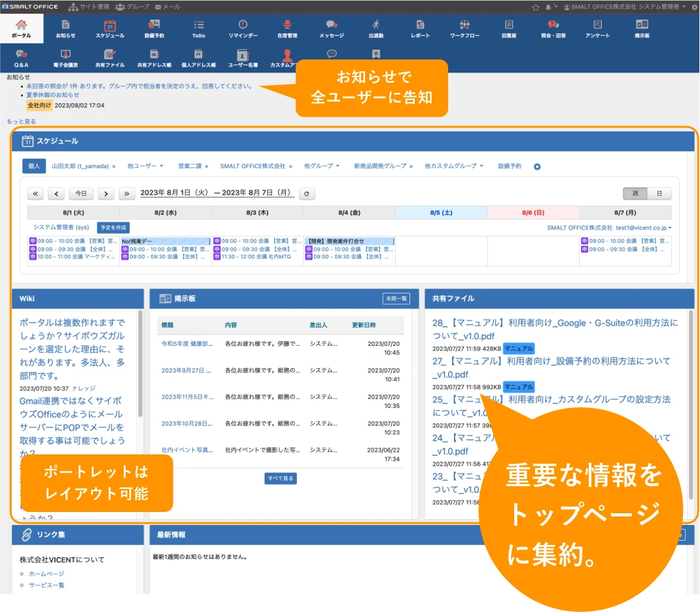Switch schedule to 日 day view

[659, 194]
